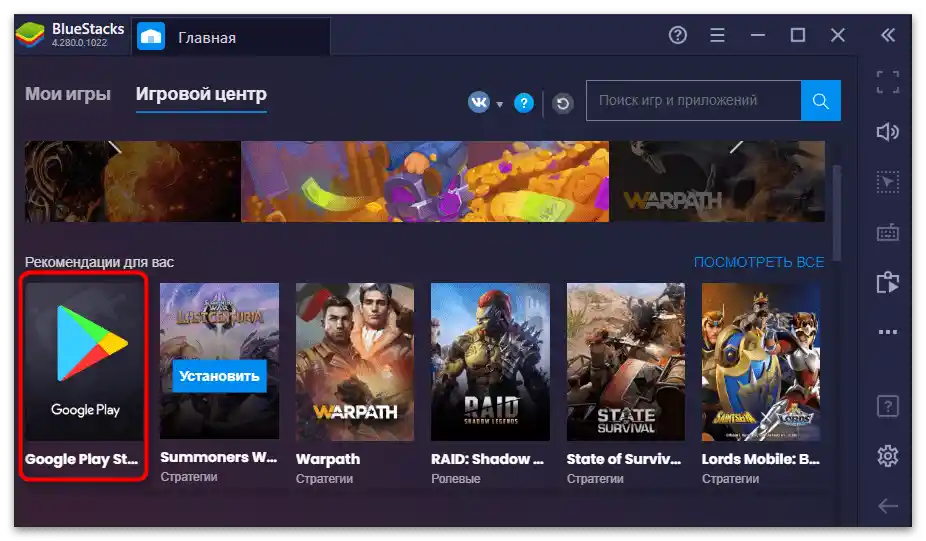Open the Warpath game cover

(354, 361)
